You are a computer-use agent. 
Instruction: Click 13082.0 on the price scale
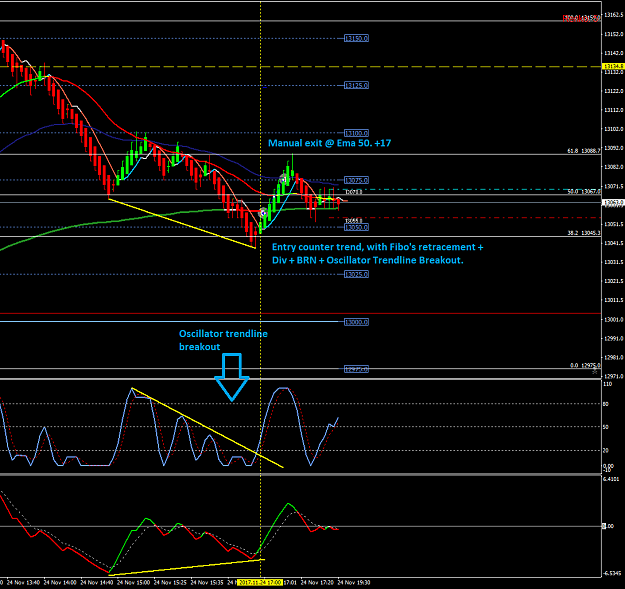pyautogui.click(x=613, y=167)
